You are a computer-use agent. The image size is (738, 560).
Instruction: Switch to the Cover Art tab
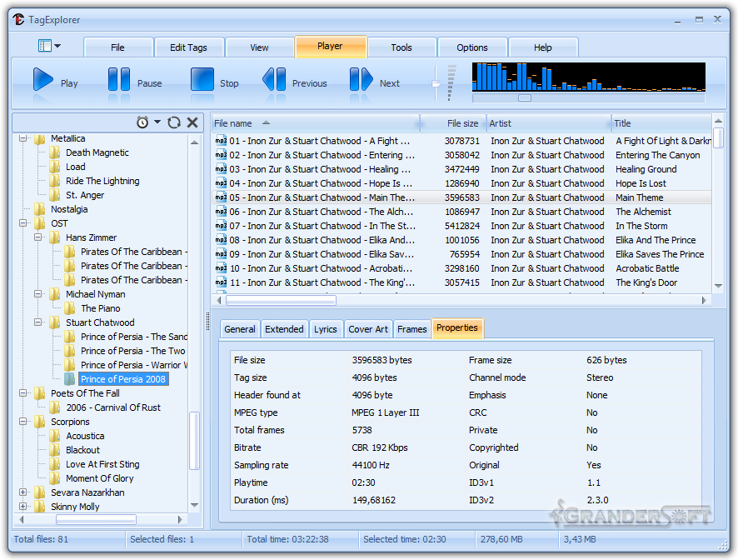[x=367, y=329]
